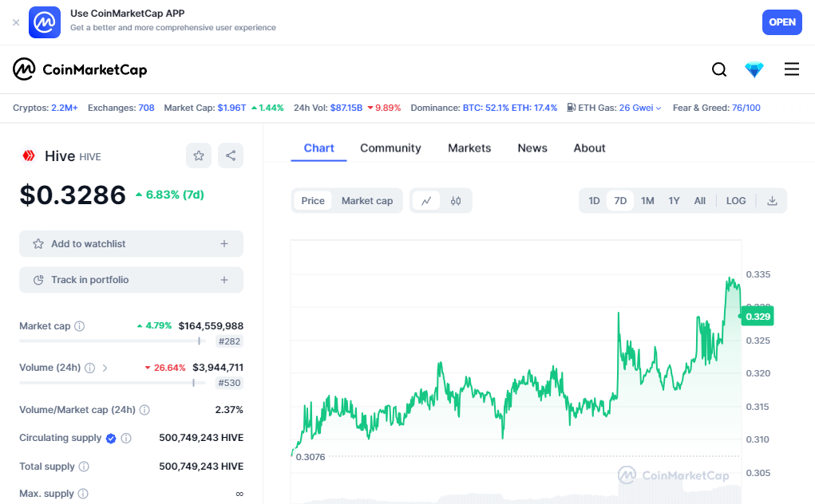Download chart data icon
This screenshot has width=815, height=504.
tap(772, 201)
